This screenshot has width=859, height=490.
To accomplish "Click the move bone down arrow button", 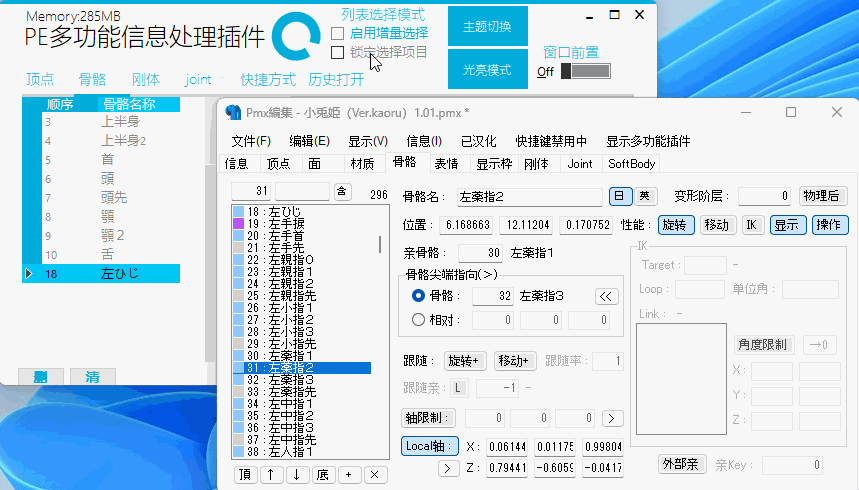I will pos(295,474).
